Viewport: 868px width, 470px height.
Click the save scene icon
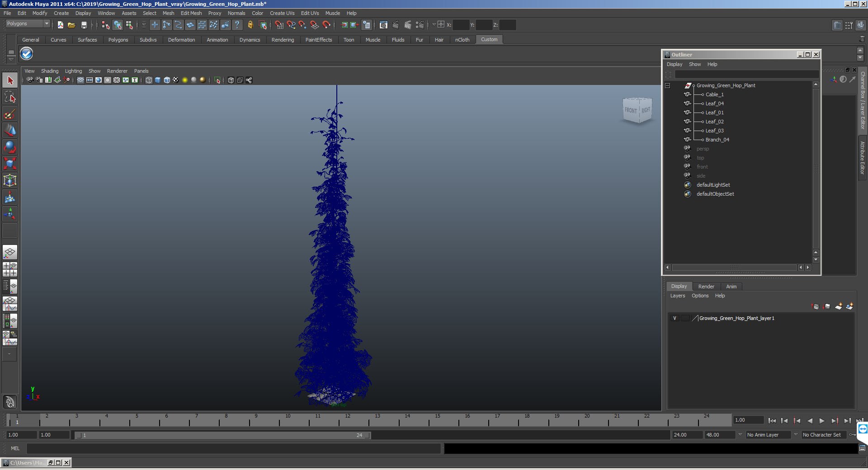[x=84, y=25]
